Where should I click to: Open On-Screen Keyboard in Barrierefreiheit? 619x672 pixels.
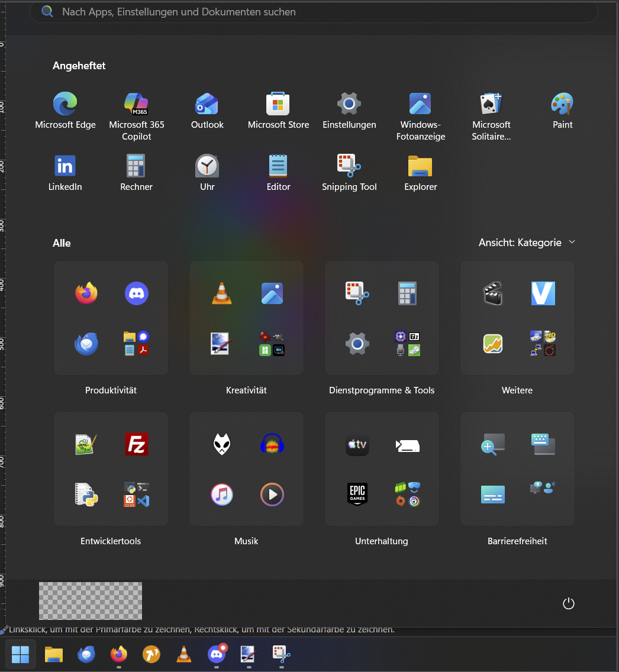coord(543,444)
